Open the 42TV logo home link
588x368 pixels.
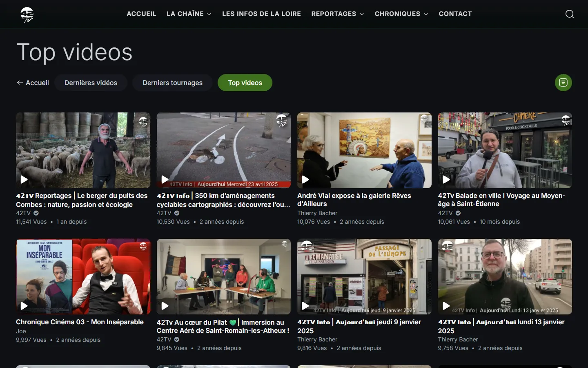point(27,14)
